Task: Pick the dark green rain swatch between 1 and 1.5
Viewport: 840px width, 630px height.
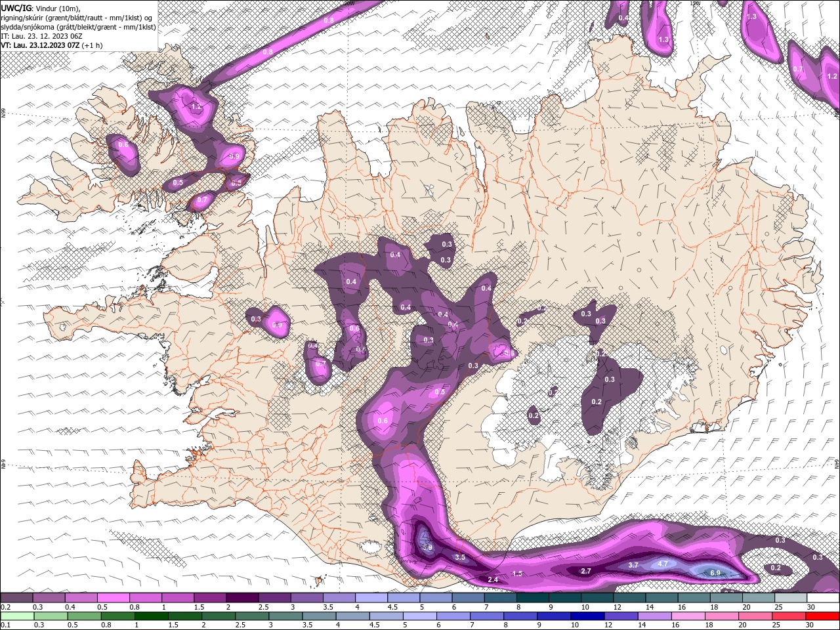Action: pyautogui.click(x=151, y=616)
